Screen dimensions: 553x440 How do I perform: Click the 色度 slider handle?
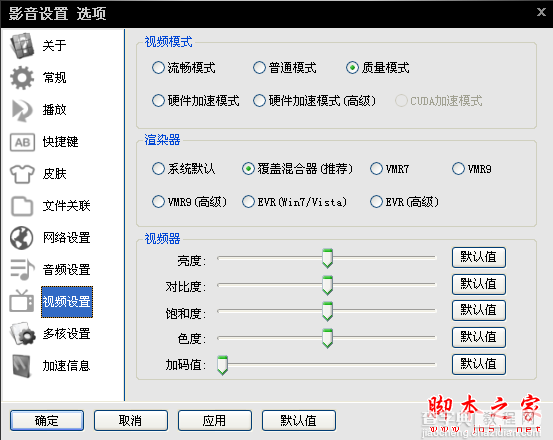[327, 338]
